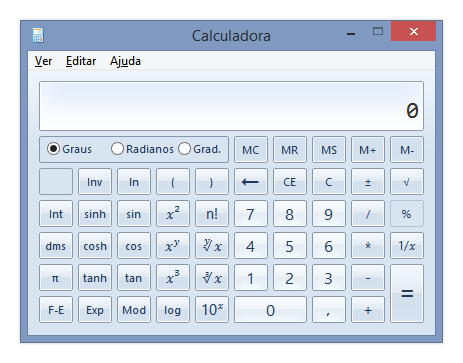463x363 pixels.
Task: Subtract from memory with M-
Action: coord(407,150)
